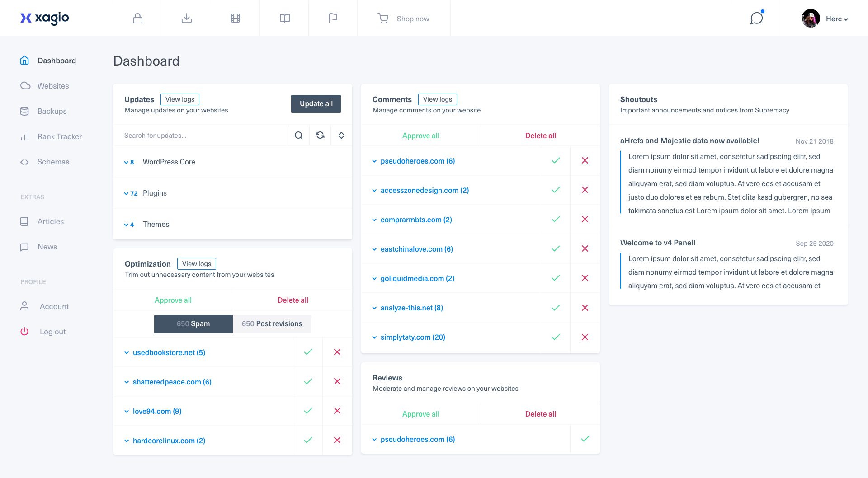868x478 pixels.
Task: Reject comments for eastchinalove.com with the red cross
Action: [585, 248]
